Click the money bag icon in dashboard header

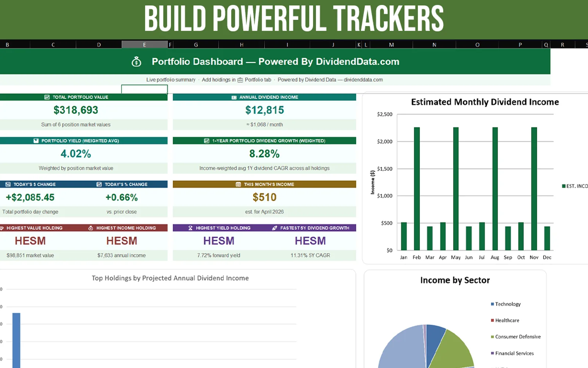click(x=136, y=61)
